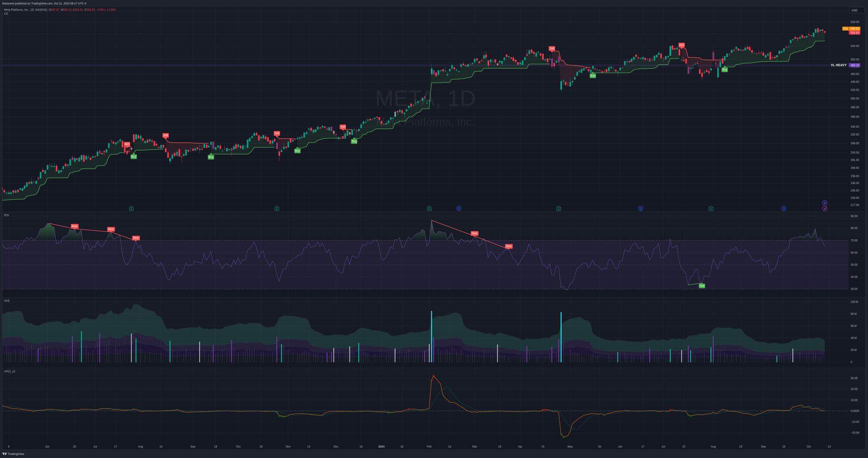
Task: Click the red 583.83 last price label
Action: [855, 33]
